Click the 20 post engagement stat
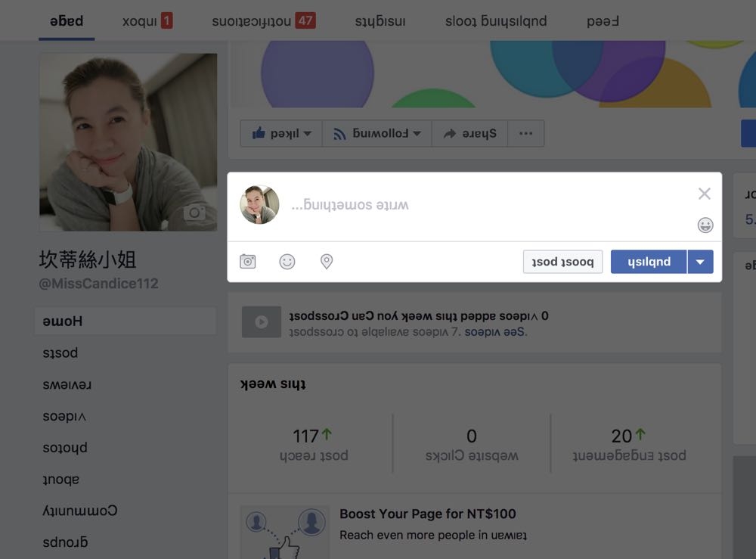Screen dimensions: 756x559 (x=629, y=444)
